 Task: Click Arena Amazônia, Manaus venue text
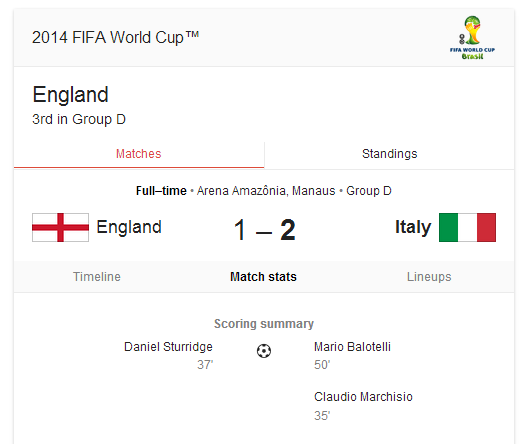coord(266,191)
